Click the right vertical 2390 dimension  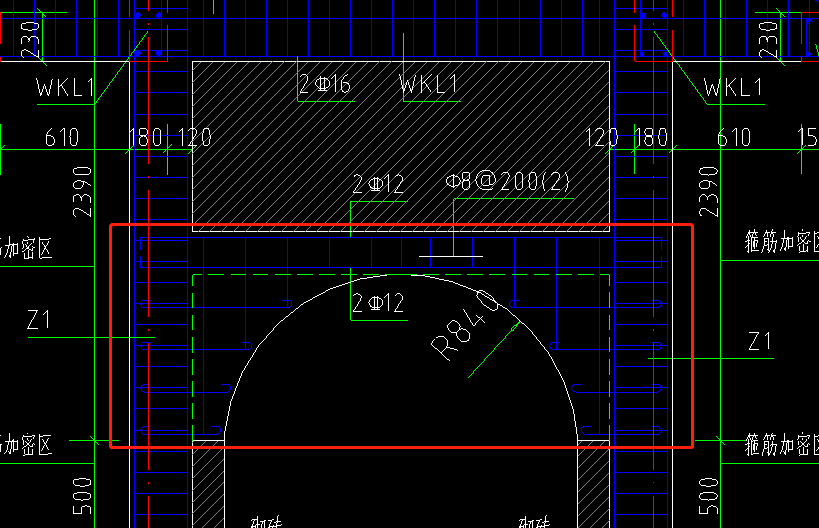[x=709, y=192]
